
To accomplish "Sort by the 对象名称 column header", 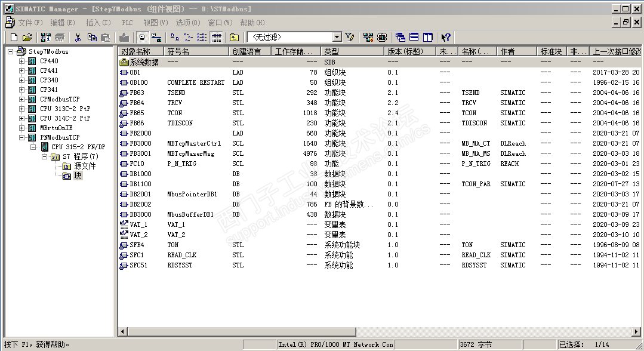I will pyautogui.click(x=141, y=51).
